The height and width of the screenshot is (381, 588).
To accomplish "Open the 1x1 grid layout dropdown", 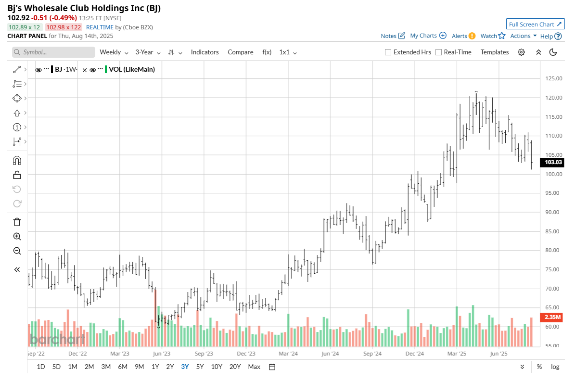I will pos(288,52).
